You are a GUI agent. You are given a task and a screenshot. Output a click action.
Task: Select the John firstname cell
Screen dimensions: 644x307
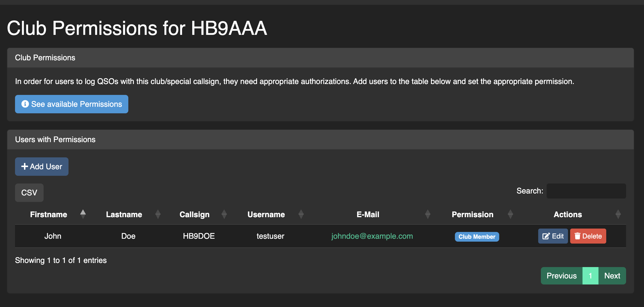tap(53, 236)
